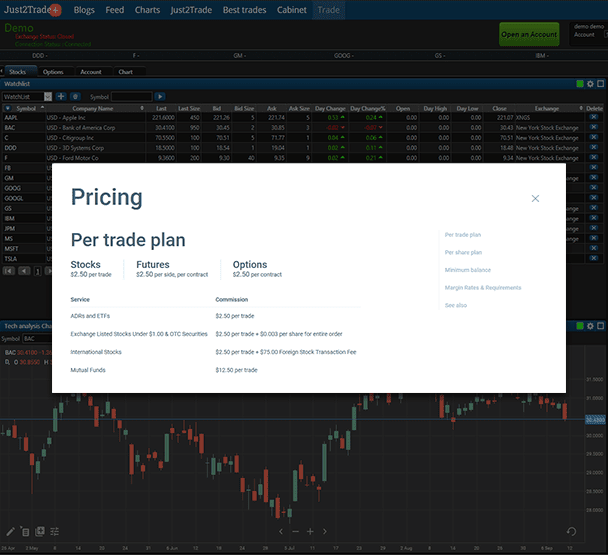Maximize the Tech analysis chart panel
The height and width of the screenshot is (555, 608).
[601, 326]
